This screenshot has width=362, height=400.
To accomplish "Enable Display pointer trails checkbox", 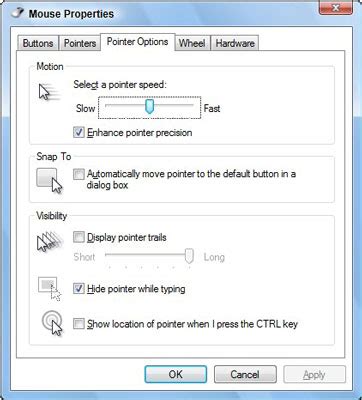I will pyautogui.click(x=79, y=237).
